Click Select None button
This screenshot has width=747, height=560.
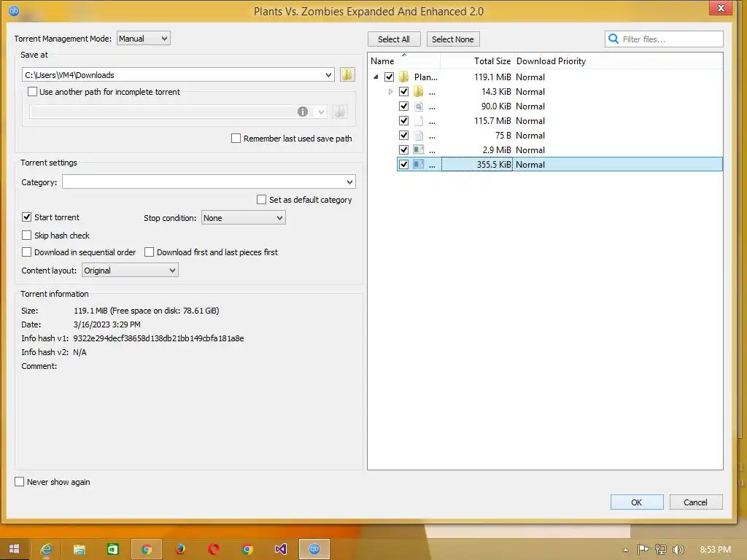[453, 39]
